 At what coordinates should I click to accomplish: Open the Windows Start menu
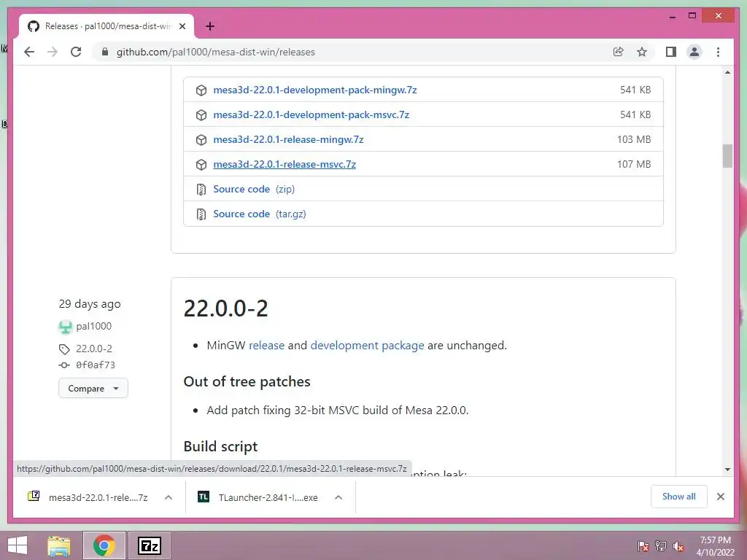[x=18, y=545]
